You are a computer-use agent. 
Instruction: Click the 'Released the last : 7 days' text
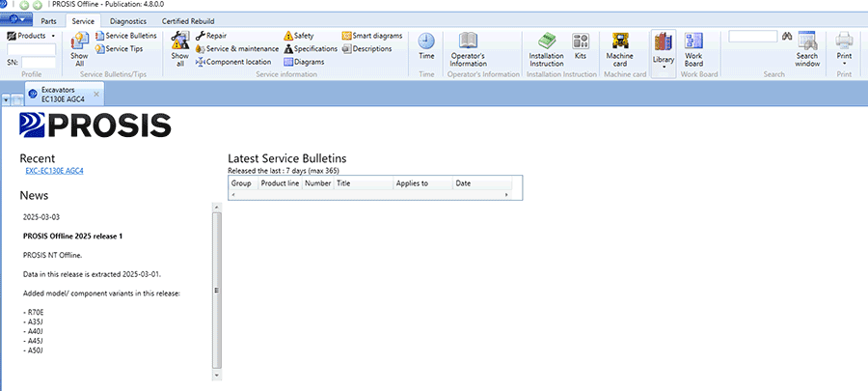coord(265,170)
